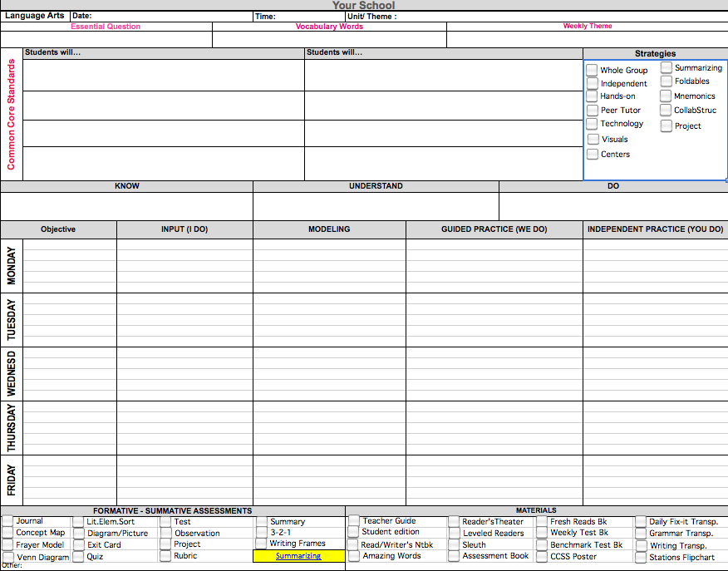
Task: Tick the Summarizing strategy checkbox
Action: point(667,67)
